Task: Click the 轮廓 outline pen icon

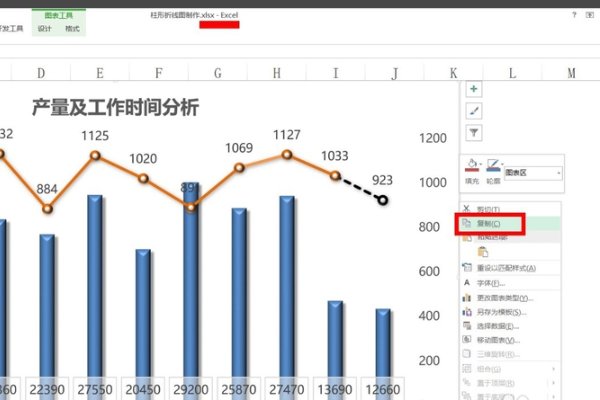Action: click(x=493, y=165)
